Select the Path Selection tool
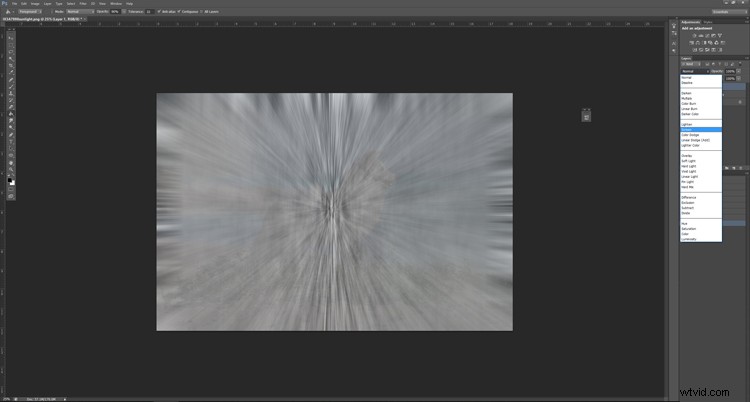 (x=11, y=148)
